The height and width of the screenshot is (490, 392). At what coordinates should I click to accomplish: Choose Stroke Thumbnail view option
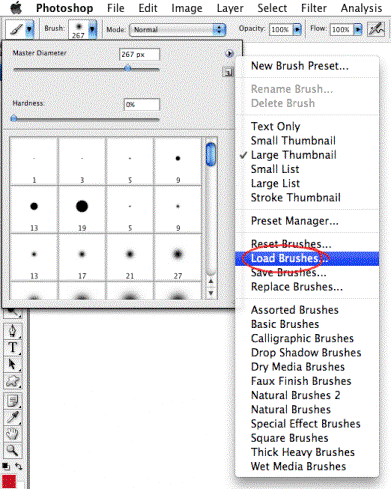click(x=307, y=198)
